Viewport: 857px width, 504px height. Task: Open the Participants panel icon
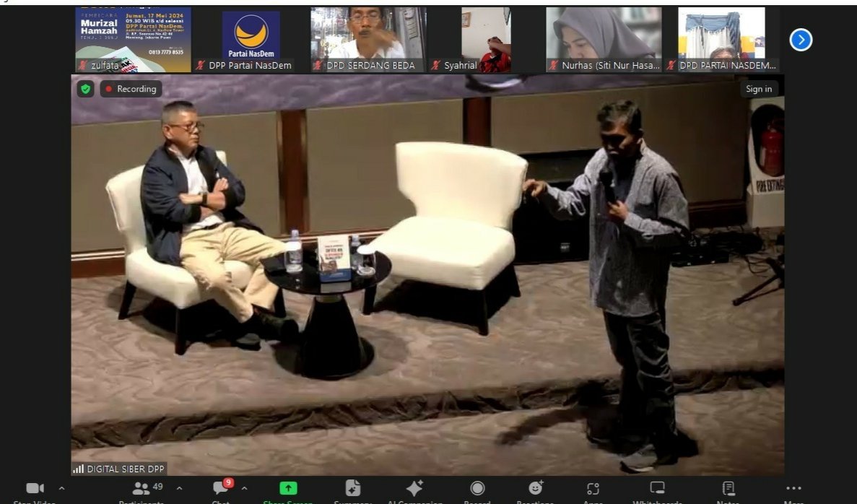(141, 489)
